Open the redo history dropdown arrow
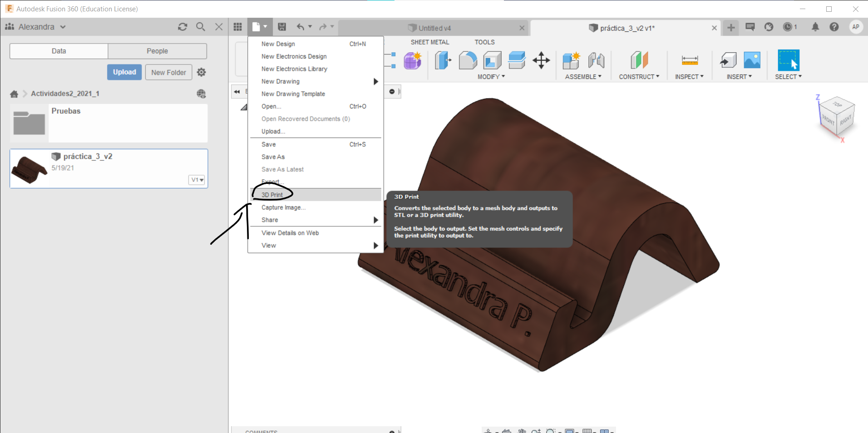This screenshot has width=868, height=433. click(332, 27)
